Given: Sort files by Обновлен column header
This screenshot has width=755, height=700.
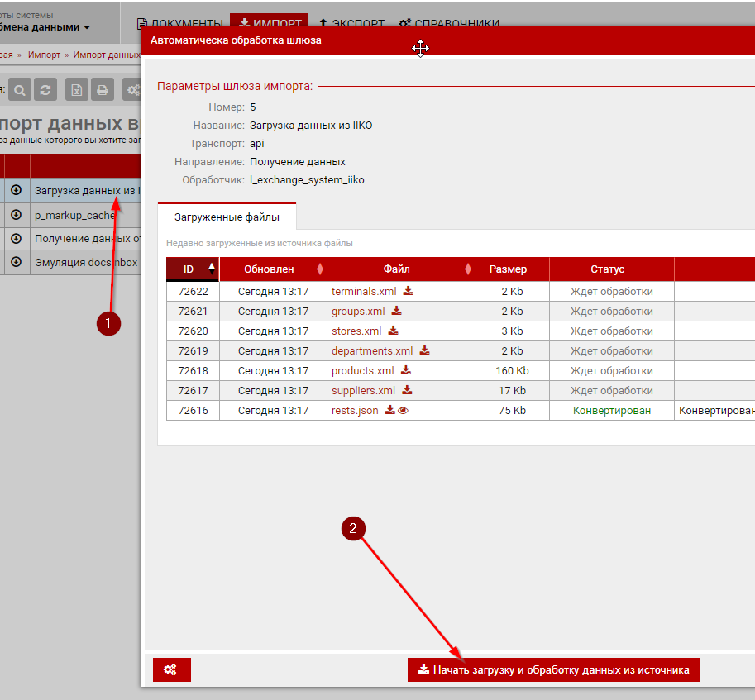Looking at the screenshot, I should coord(273,269).
